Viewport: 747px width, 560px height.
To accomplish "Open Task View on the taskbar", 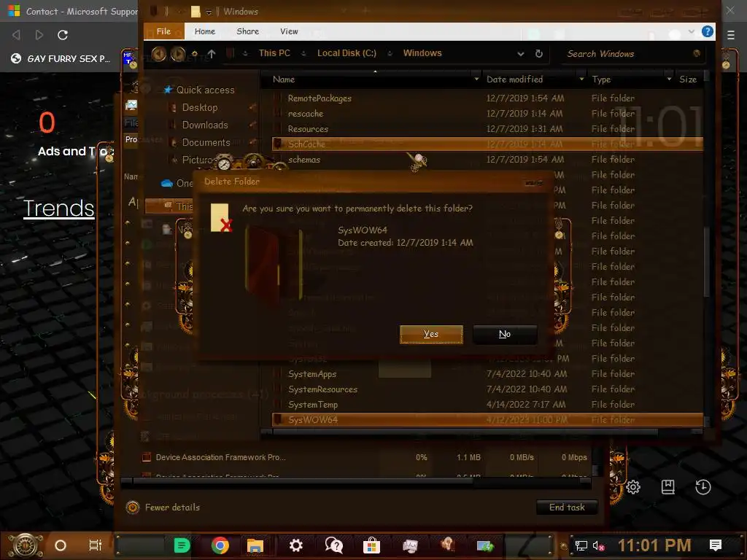I will point(96,545).
